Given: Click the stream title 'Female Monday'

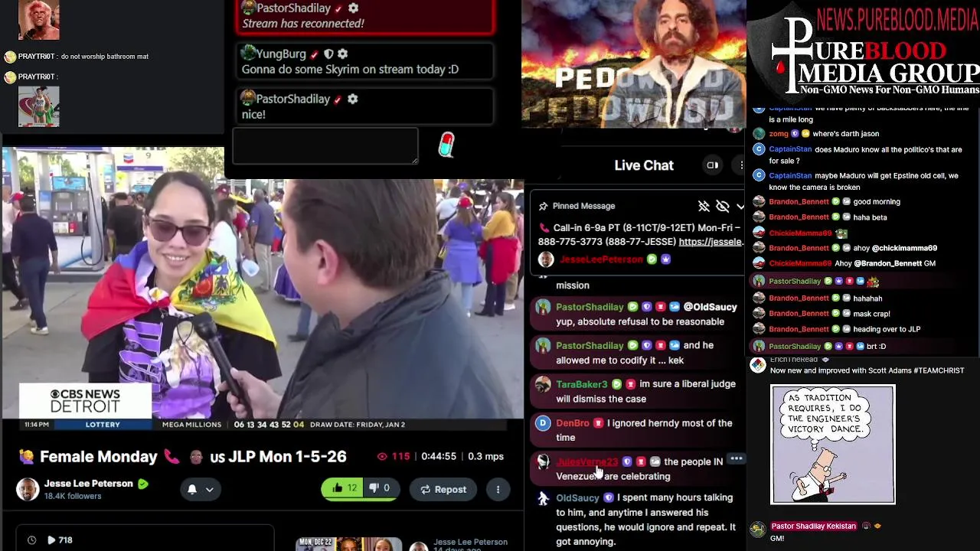Looking at the screenshot, I should [x=98, y=457].
